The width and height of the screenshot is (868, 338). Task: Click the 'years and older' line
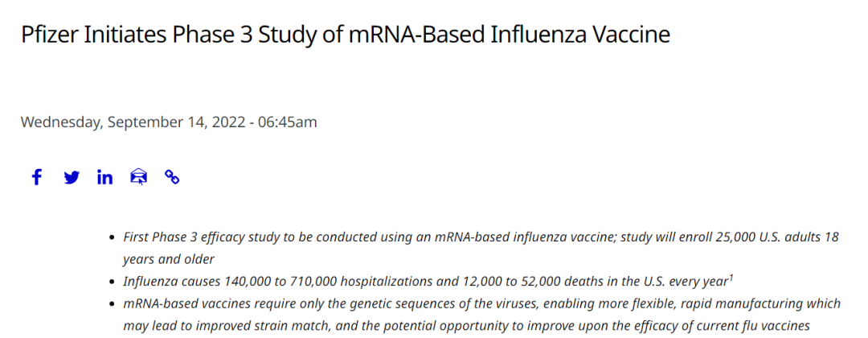pyautogui.click(x=169, y=259)
